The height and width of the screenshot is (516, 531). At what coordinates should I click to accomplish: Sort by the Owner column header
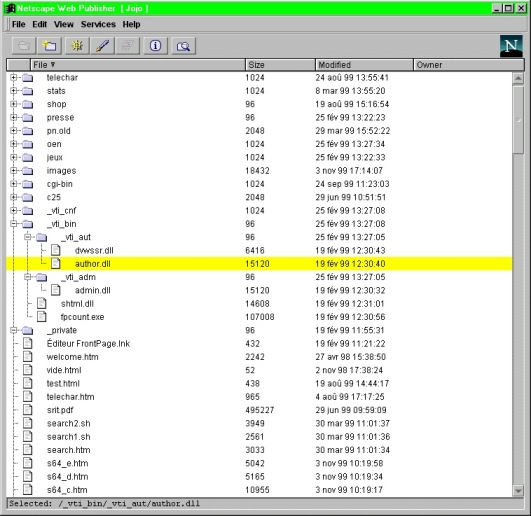(469, 65)
